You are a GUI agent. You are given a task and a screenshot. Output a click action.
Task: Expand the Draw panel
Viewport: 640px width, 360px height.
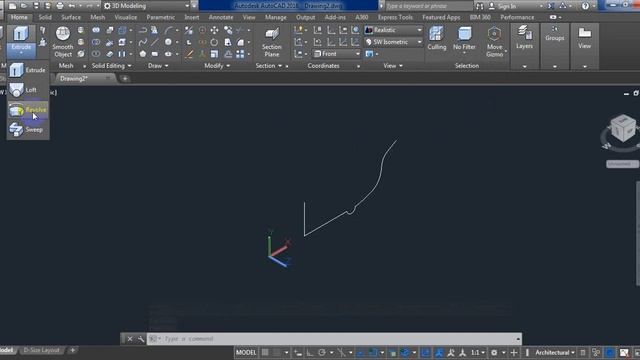point(158,66)
